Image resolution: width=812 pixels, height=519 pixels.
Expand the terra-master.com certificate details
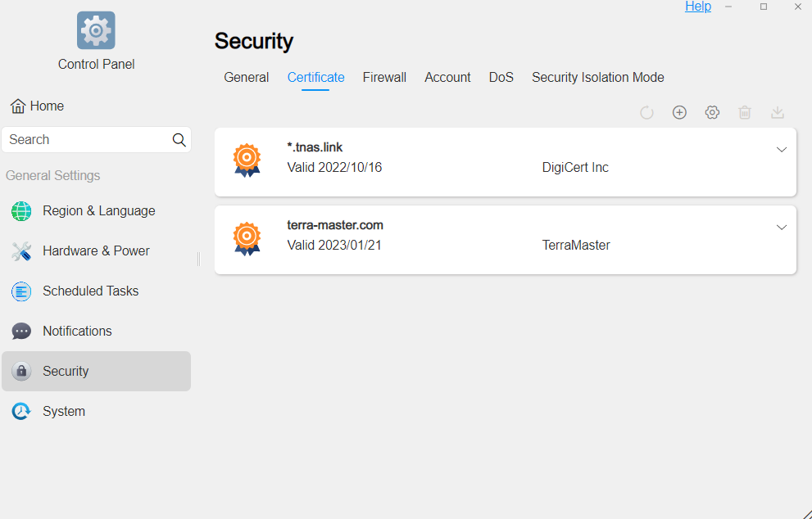[x=782, y=228]
